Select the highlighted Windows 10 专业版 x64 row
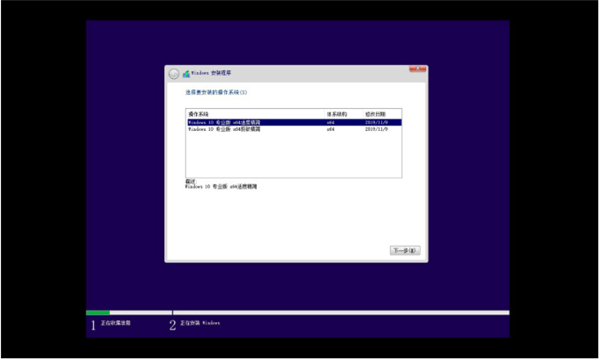The image size is (600, 360). [x=294, y=122]
